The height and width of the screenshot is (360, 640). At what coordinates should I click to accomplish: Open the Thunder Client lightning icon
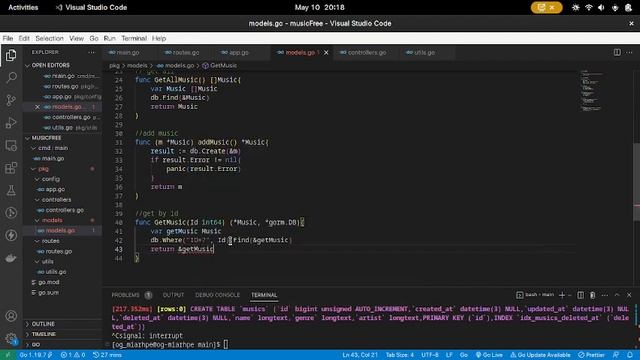click(x=11, y=235)
